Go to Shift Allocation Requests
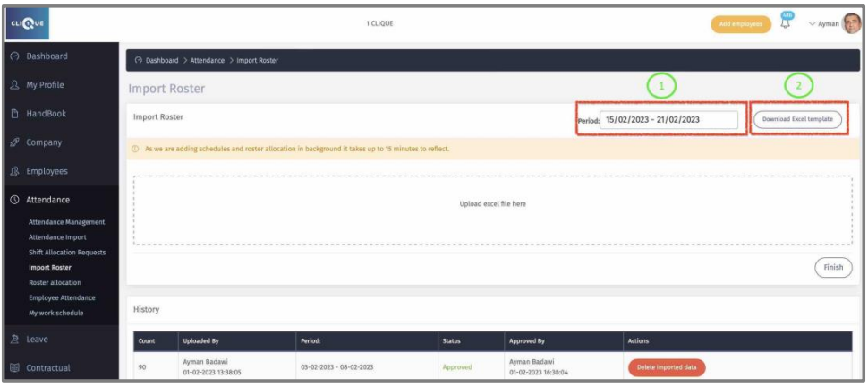This screenshot has height=387, width=868. click(x=67, y=253)
